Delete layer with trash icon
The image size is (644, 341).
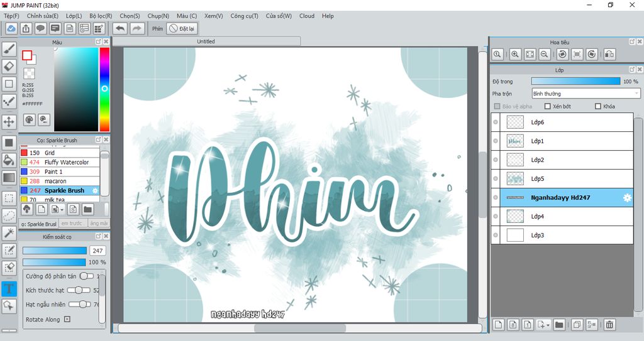pos(609,325)
